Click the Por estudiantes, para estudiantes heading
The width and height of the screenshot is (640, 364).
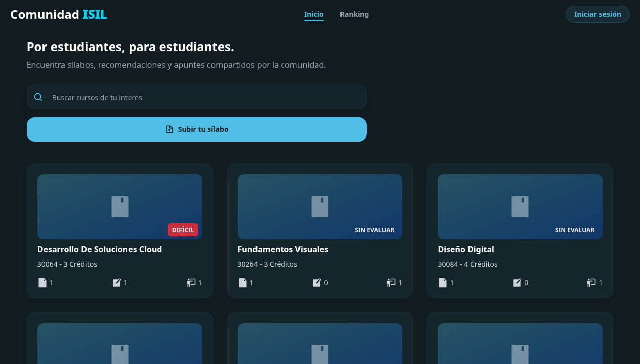(x=131, y=47)
